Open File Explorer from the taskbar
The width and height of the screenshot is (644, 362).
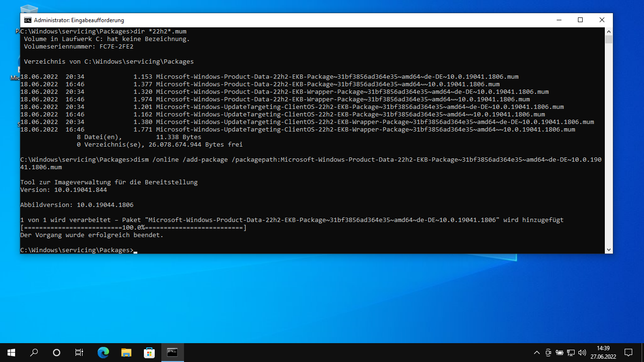(126, 352)
